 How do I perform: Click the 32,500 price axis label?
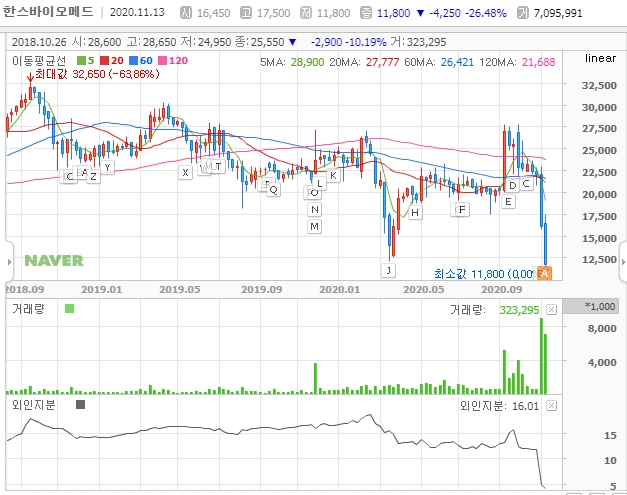tap(599, 86)
